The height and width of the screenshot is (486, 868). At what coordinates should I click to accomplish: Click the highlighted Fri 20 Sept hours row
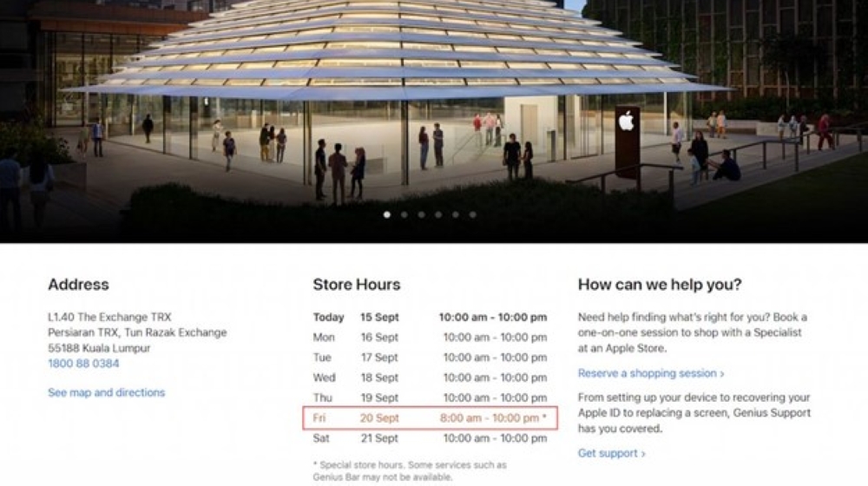coord(430,418)
